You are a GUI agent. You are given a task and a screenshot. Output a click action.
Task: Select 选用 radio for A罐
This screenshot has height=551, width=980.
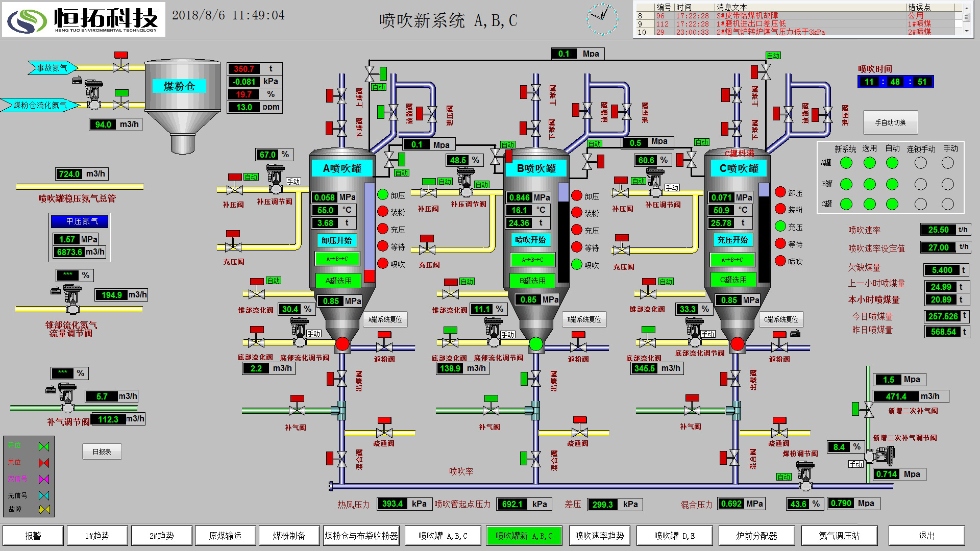click(870, 163)
